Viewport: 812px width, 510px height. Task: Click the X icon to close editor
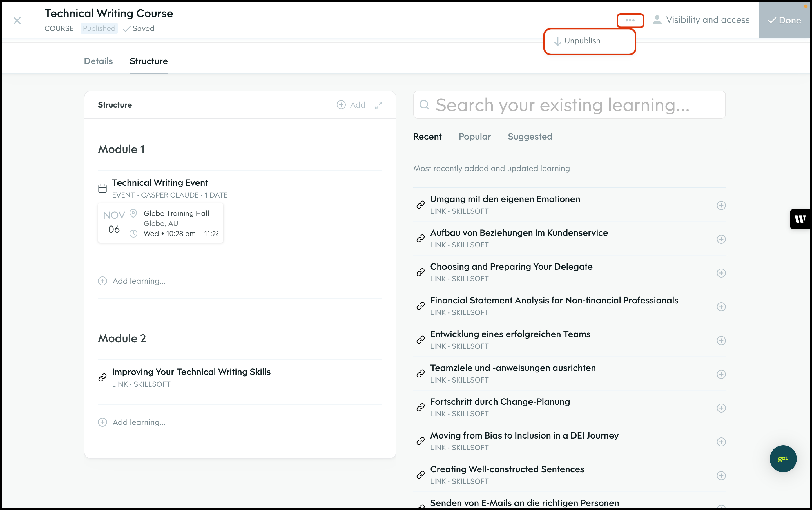pyautogui.click(x=17, y=21)
